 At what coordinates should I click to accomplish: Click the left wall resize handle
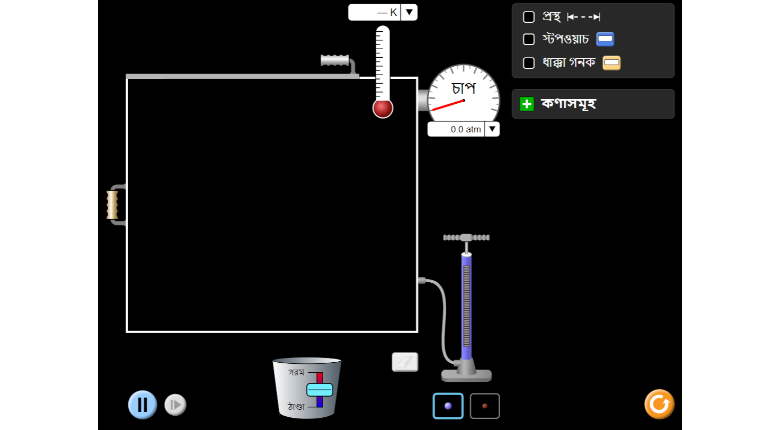click(x=113, y=205)
